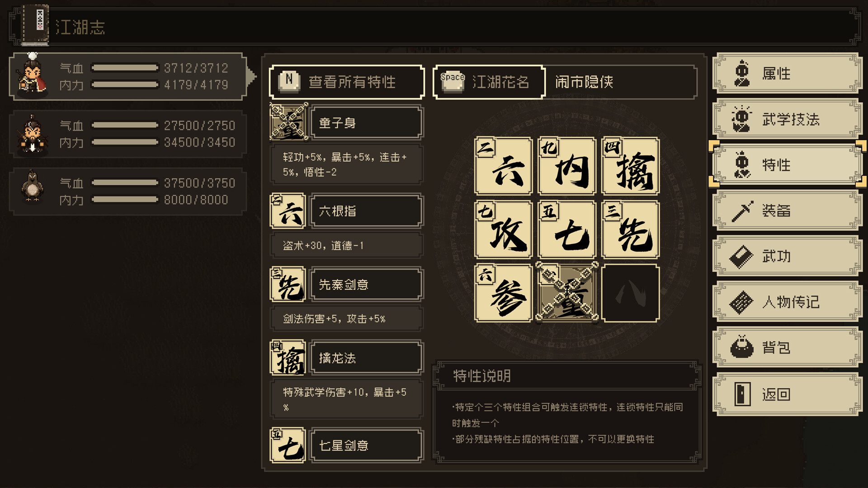
Task: Click the first character's 气血 health bar
Action: (125, 68)
